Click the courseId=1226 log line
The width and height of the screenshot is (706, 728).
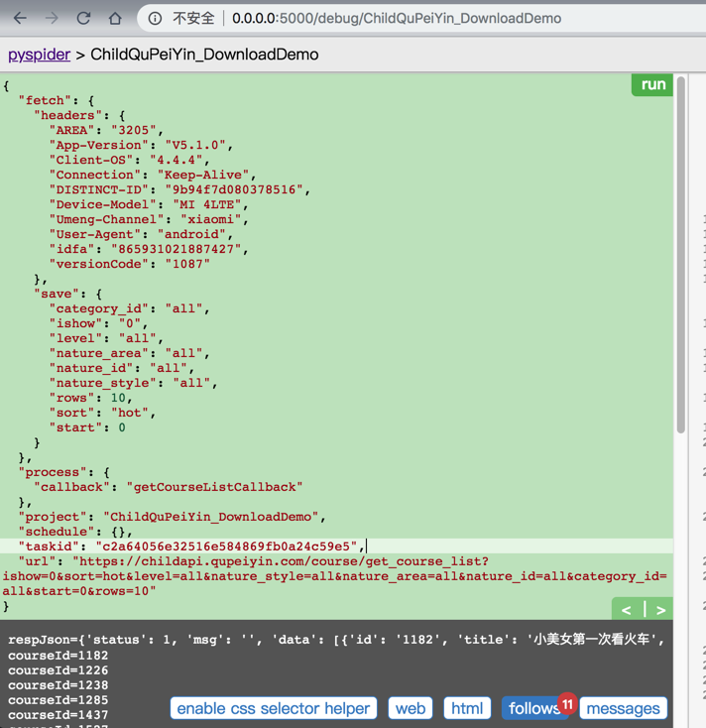(x=59, y=669)
